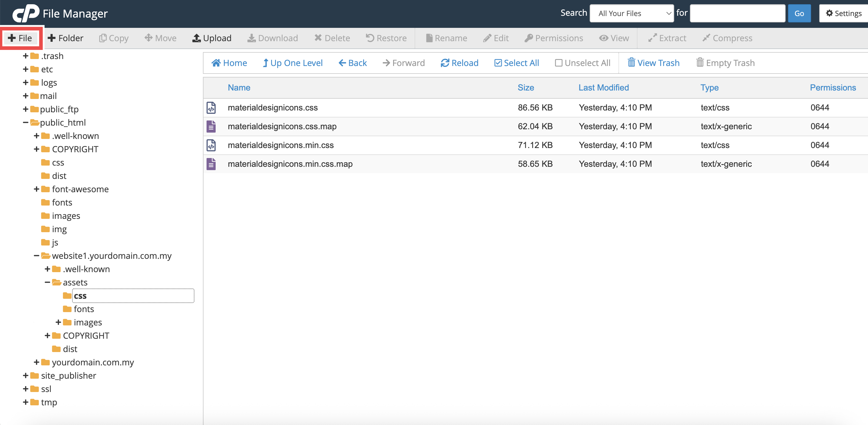Create a new folder with + Folder
This screenshot has width=868, height=425.
[66, 38]
